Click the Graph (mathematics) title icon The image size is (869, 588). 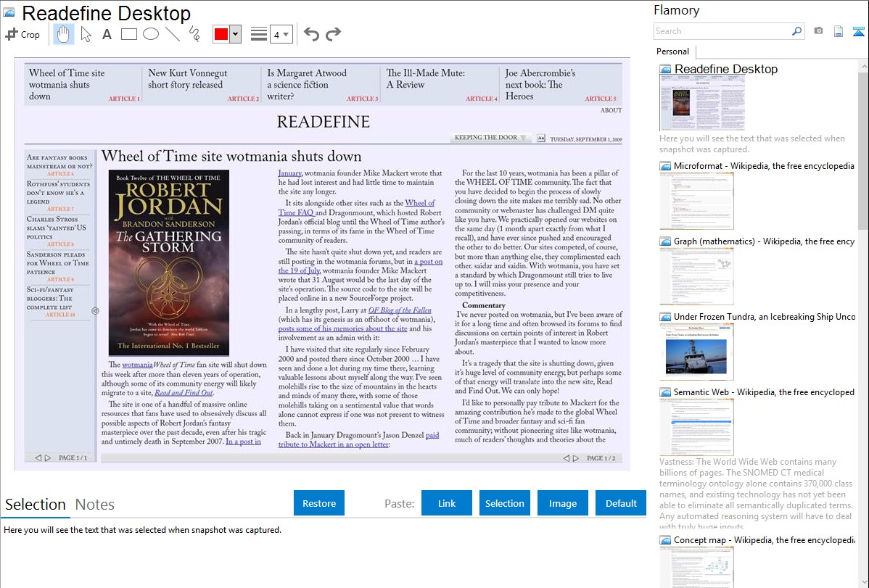click(665, 241)
